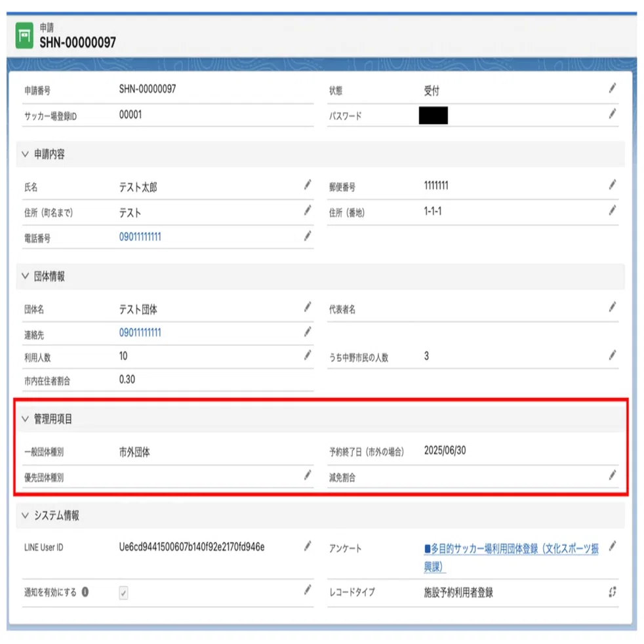Open info tooltip next to 通知を有効にする
This screenshot has width=644, height=644.
(x=85, y=592)
